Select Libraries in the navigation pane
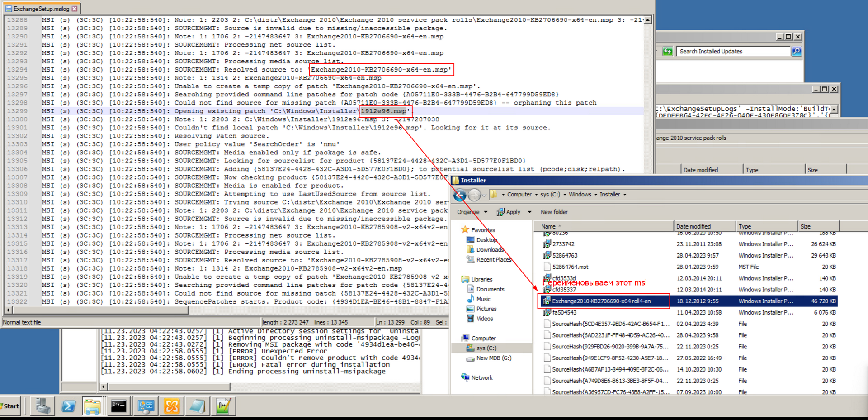The height and width of the screenshot is (420, 868). point(481,279)
